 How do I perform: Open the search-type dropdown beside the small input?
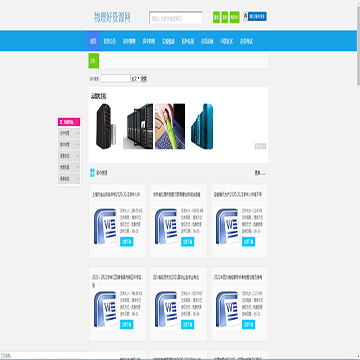(x=135, y=79)
